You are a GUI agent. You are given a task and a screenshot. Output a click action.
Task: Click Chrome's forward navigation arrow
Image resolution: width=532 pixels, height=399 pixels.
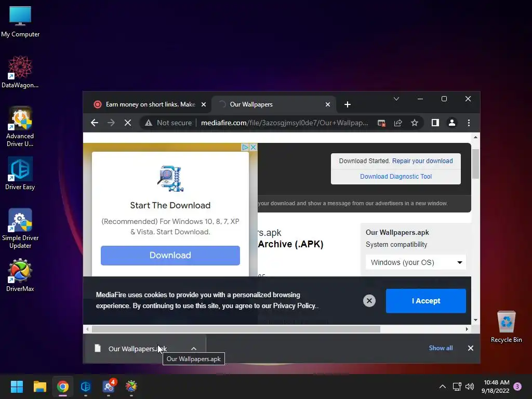(111, 123)
